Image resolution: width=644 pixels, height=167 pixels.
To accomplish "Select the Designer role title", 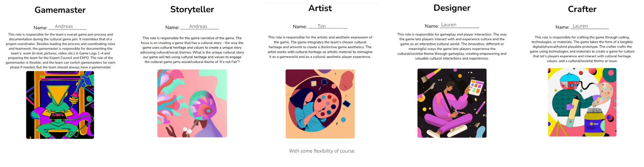I will coord(452,8).
